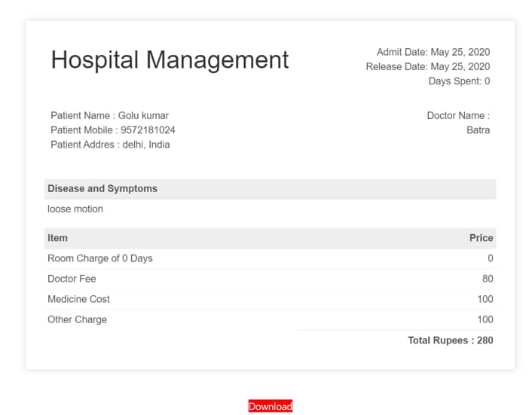The height and width of the screenshot is (415, 532).
Task: Click the Price column header
Action: 481,237
